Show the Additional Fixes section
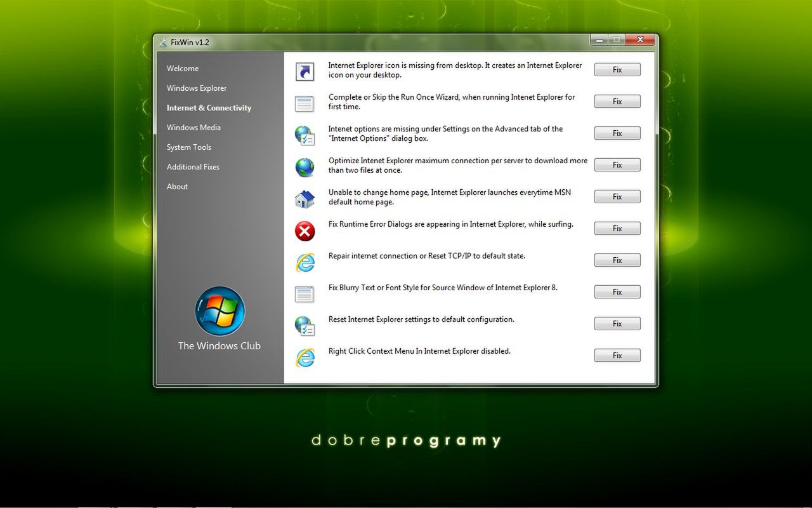The image size is (812, 508). (193, 167)
